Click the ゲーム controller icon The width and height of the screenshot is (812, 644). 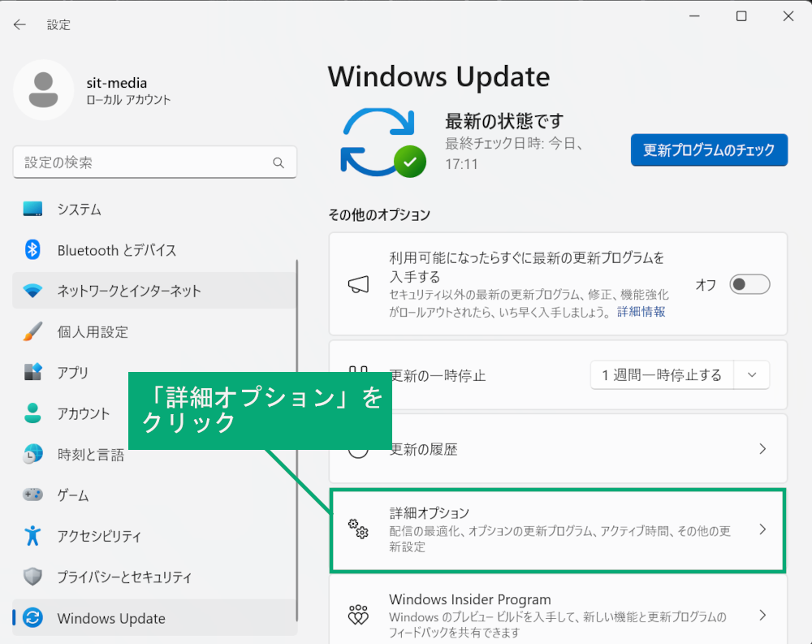tap(32, 495)
